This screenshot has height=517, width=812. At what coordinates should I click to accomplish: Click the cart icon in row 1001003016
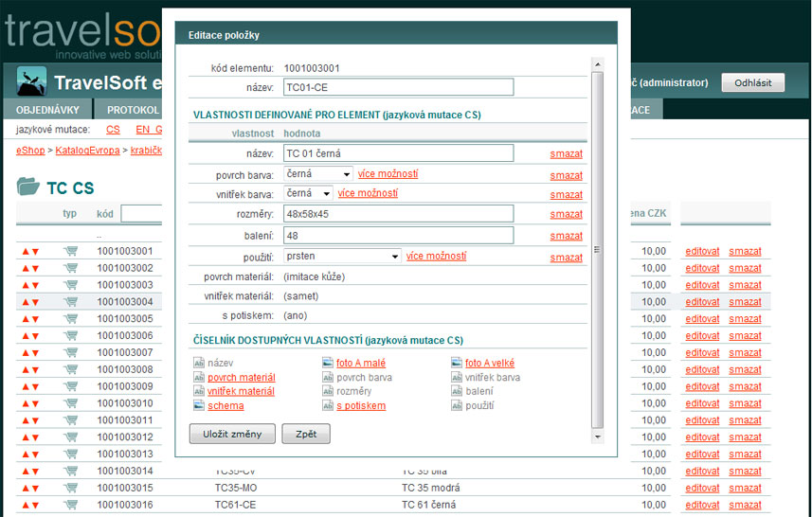[71, 505]
